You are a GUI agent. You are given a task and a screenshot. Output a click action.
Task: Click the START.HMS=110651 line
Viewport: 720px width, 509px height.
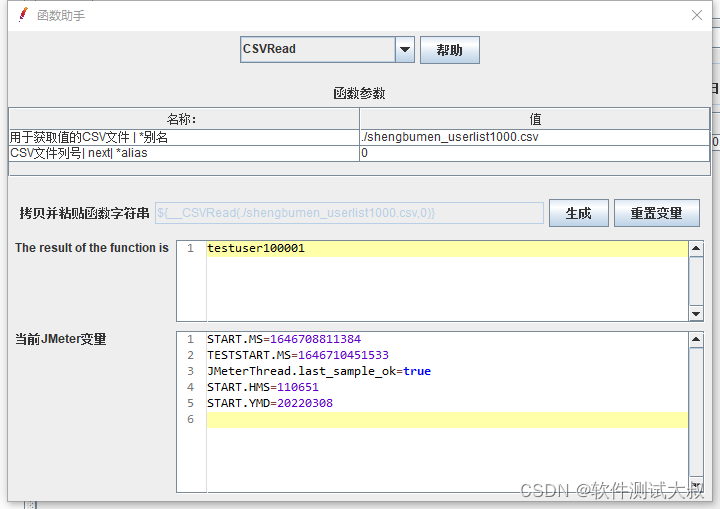point(263,387)
